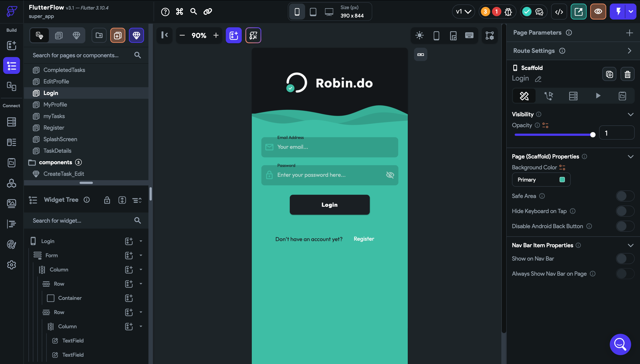Image resolution: width=640 pixels, height=364 pixels.
Task: Open the Register page in list
Action: [x=54, y=127]
